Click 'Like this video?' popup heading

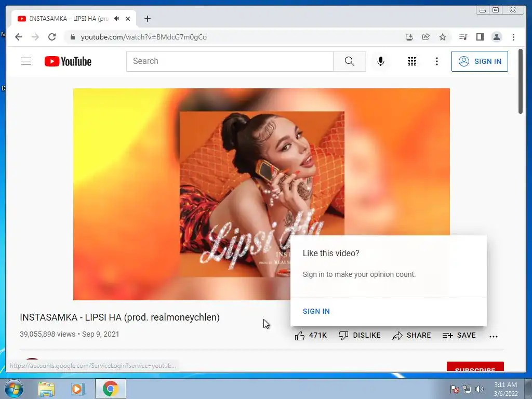click(331, 254)
